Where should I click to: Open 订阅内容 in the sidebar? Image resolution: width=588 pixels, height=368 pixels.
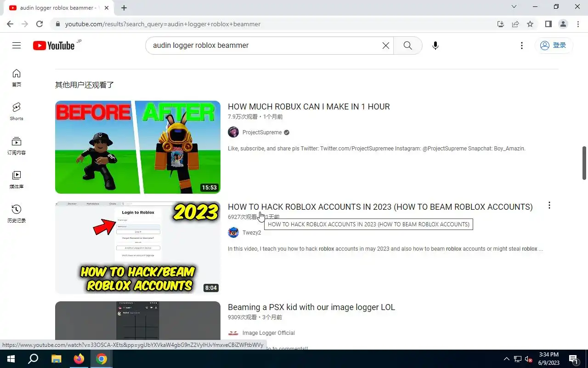click(x=17, y=146)
